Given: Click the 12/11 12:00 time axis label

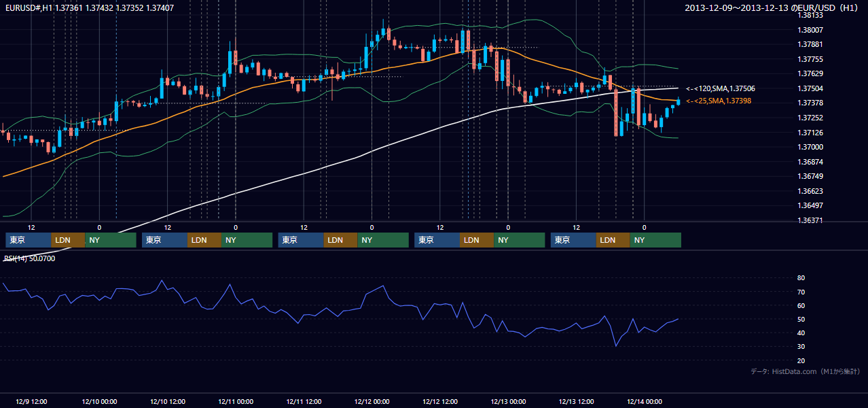Looking at the screenshot, I should 304,401.
